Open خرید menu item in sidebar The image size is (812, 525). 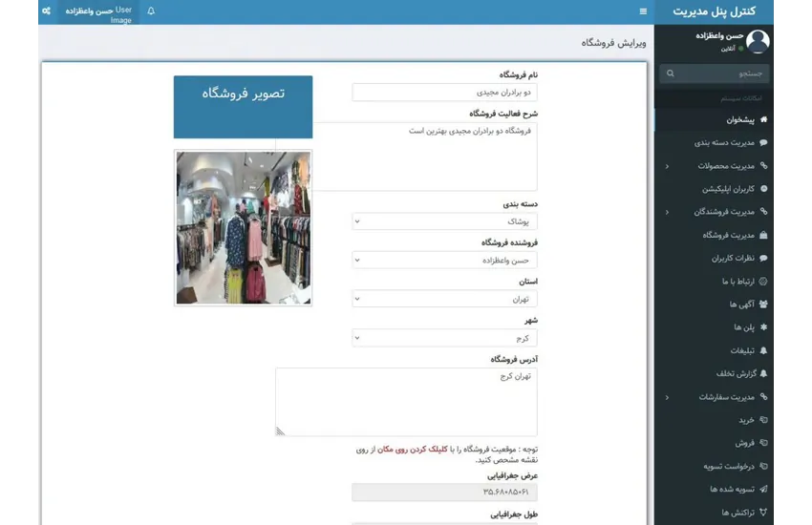tap(715, 420)
